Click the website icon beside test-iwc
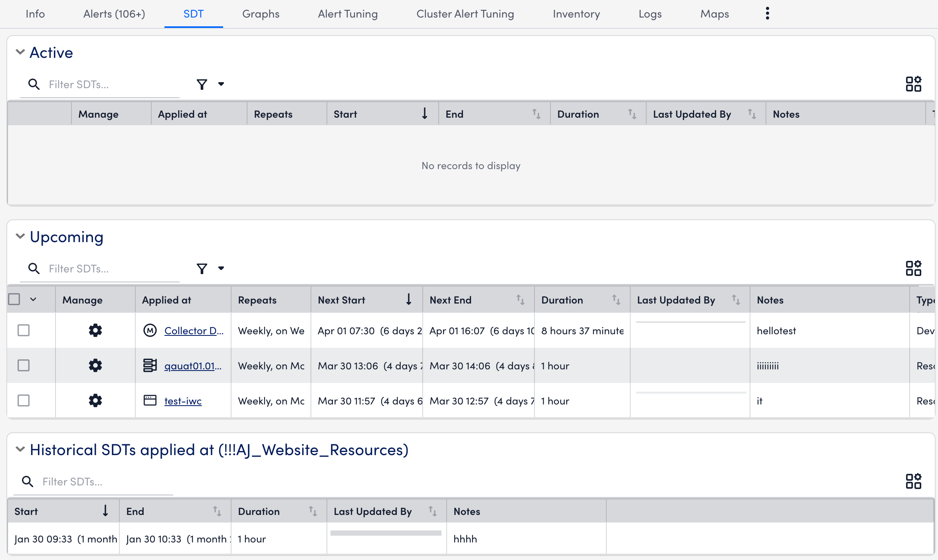938x560 pixels. tap(150, 400)
